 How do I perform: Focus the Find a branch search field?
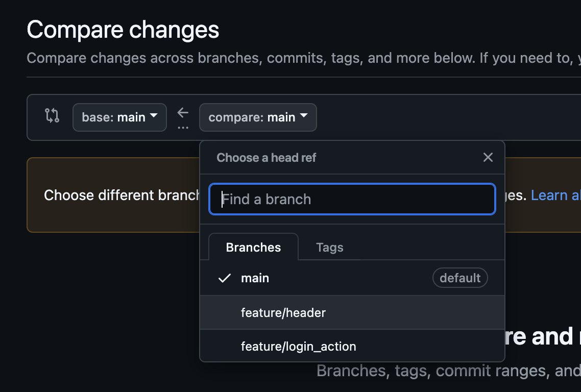352,200
